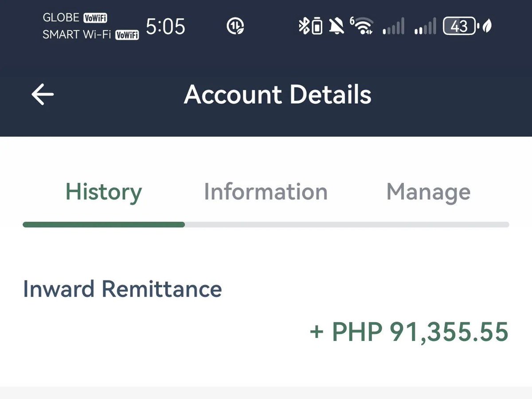Tap the connected device battery icon
The height and width of the screenshot is (399, 532).
[317, 27]
